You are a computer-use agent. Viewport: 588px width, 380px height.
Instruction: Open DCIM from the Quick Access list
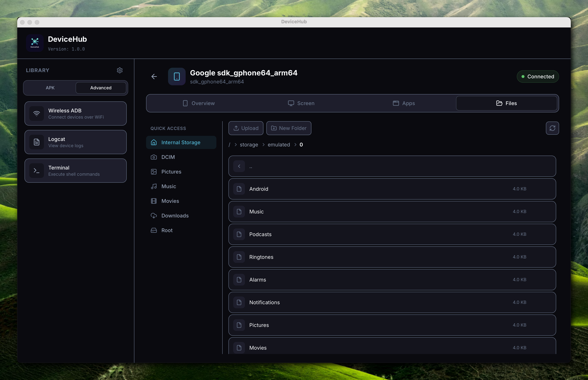[168, 157]
